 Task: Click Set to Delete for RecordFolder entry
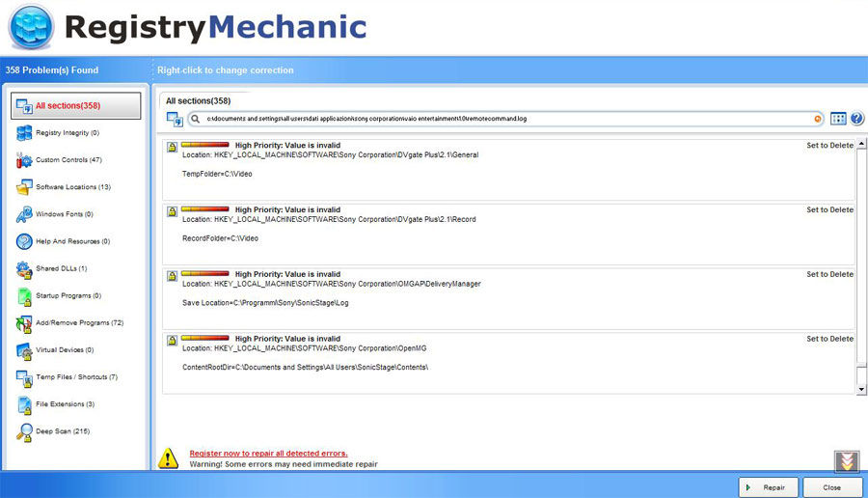coord(829,209)
